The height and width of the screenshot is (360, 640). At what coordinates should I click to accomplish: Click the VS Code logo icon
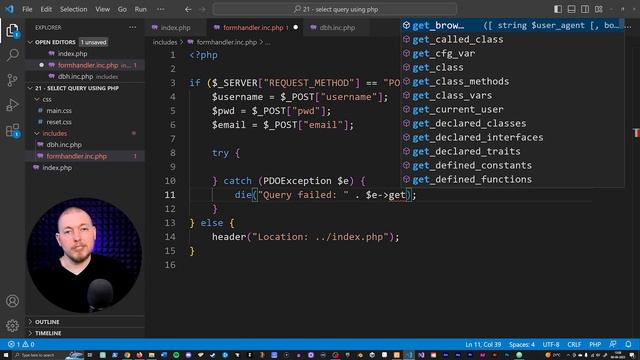(x=9, y=9)
